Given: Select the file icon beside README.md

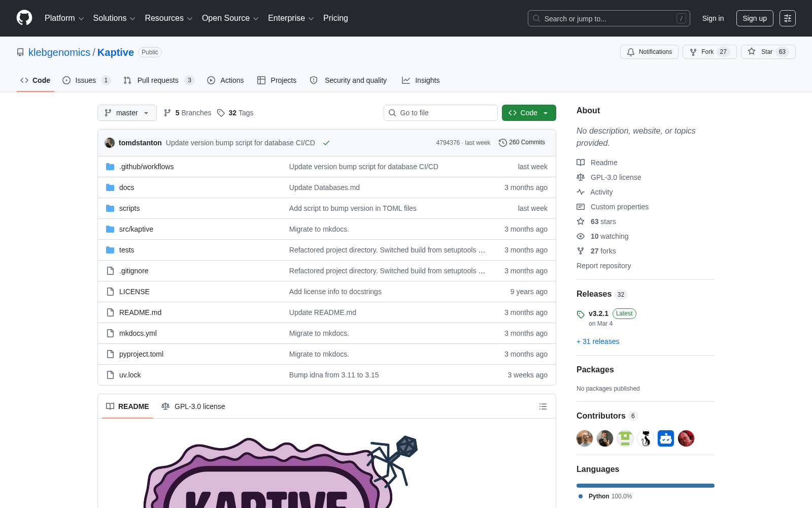Looking at the screenshot, I should click(x=110, y=312).
